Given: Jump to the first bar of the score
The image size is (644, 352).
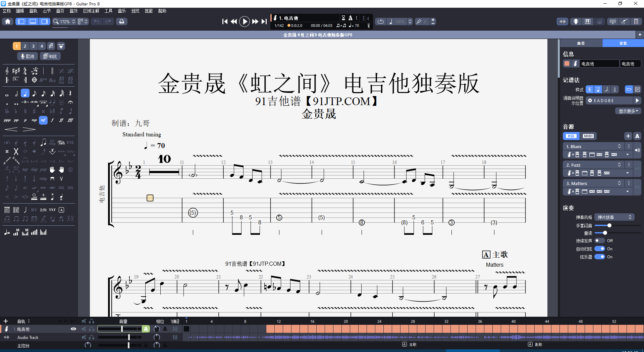Looking at the screenshot, I should [x=225, y=21].
